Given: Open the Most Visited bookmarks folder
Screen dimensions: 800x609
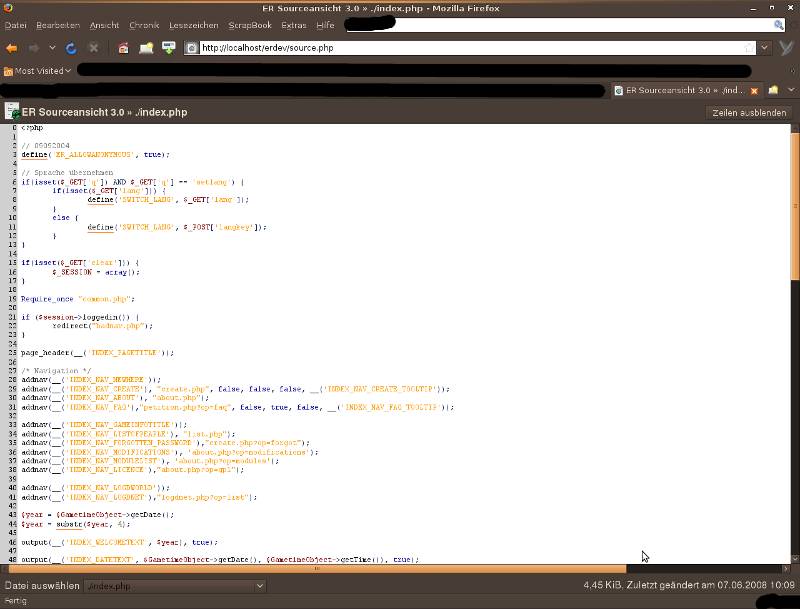Looking at the screenshot, I should click(x=37, y=71).
